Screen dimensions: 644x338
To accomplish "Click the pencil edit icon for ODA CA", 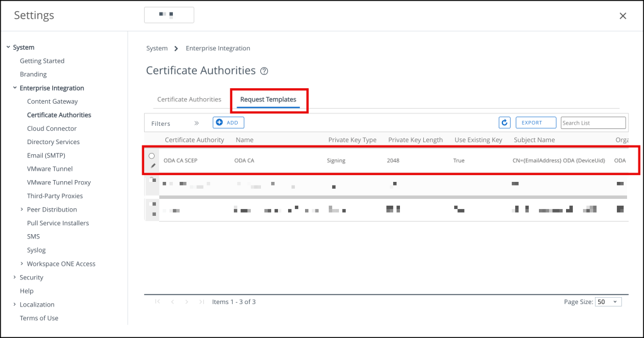I will pyautogui.click(x=153, y=166).
